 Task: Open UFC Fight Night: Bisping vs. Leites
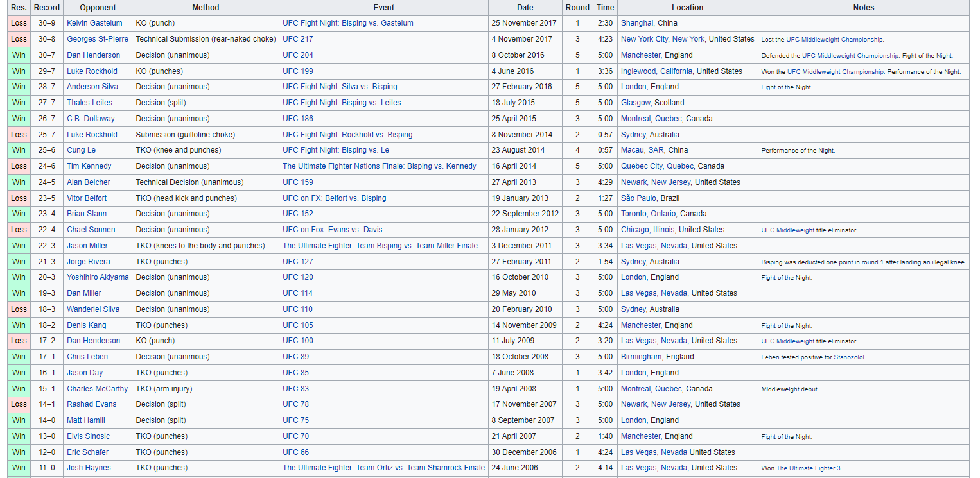coord(342,103)
